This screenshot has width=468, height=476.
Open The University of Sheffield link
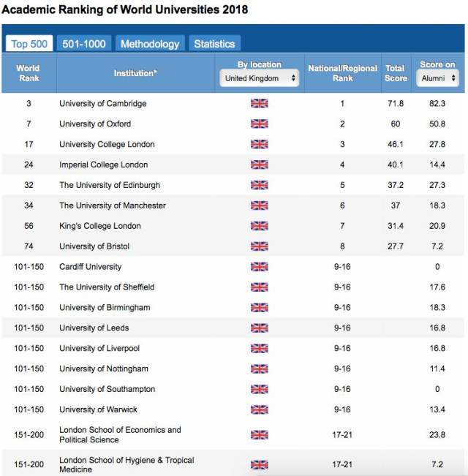(x=107, y=287)
